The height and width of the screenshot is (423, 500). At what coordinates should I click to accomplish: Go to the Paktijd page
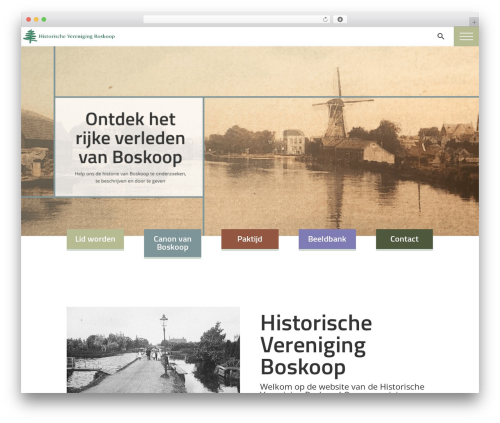point(250,239)
